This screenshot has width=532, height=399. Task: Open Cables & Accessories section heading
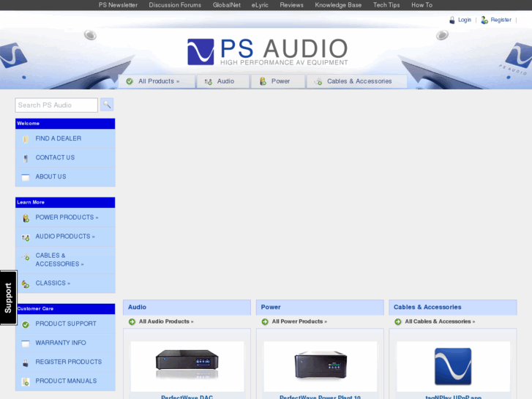coord(427,307)
